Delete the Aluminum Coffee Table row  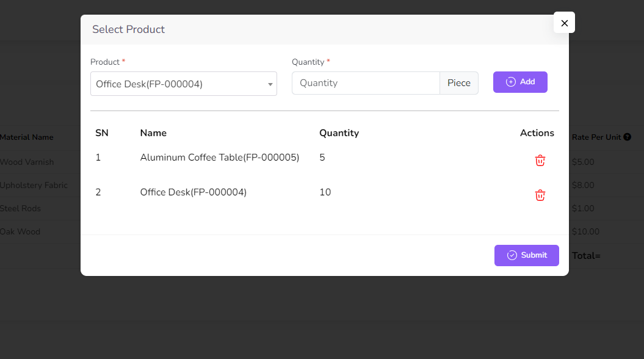540,161
